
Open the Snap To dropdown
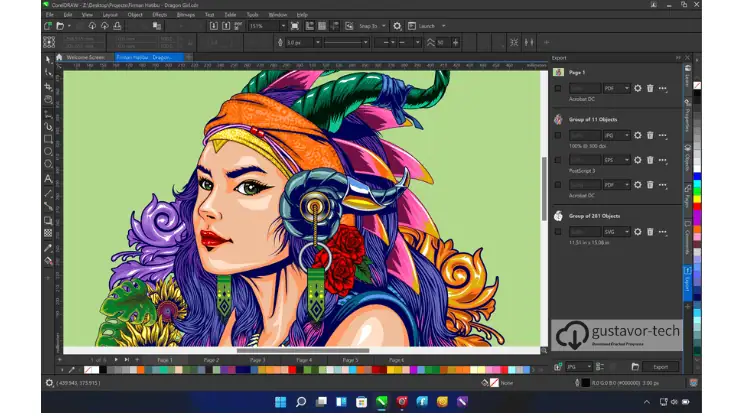click(x=384, y=26)
